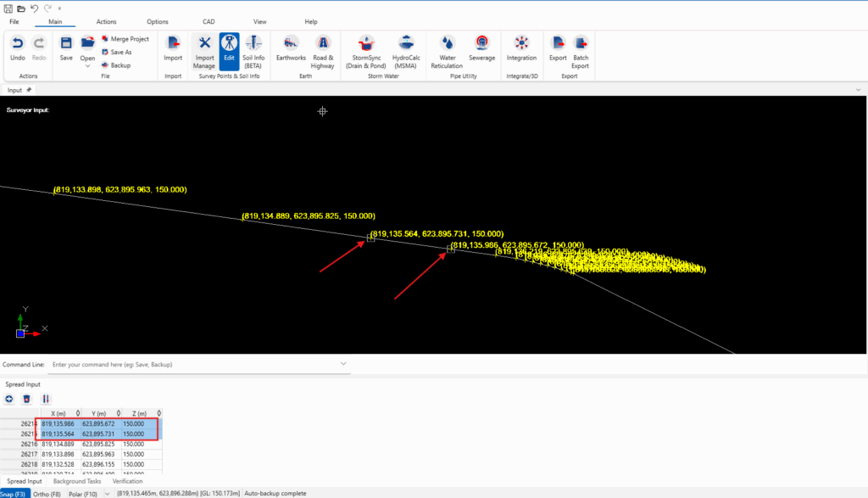Screen dimensions: 868x498
Task: Add a new row in Spread Input
Action: (9, 399)
